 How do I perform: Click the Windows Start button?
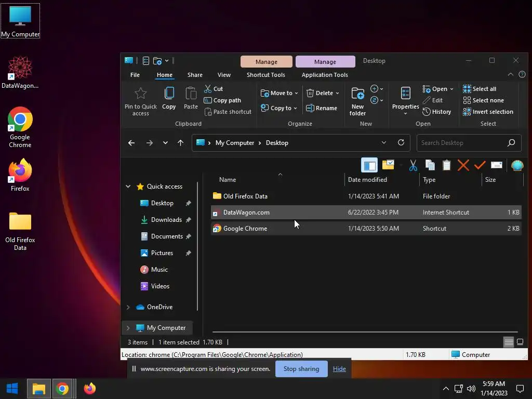(x=12, y=389)
